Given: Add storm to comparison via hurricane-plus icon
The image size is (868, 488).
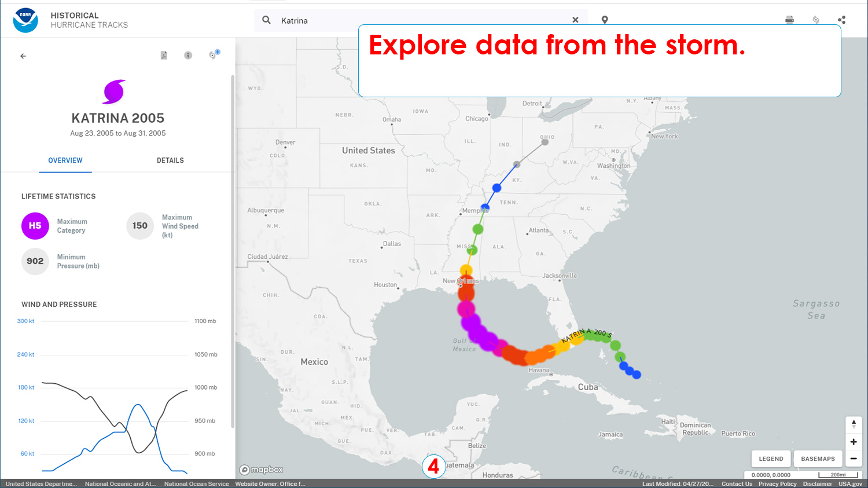Looking at the screenshot, I should click(x=214, y=54).
